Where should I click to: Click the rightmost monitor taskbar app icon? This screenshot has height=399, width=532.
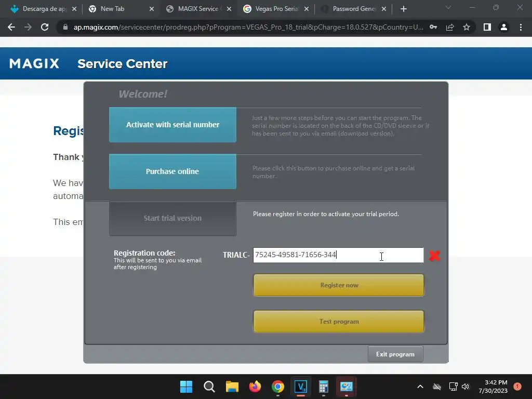pyautogui.click(x=347, y=387)
